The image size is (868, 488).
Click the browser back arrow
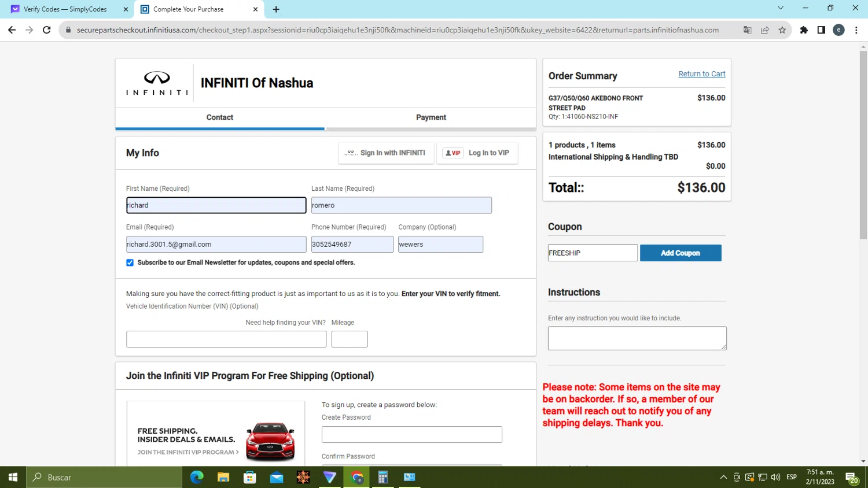coord(12,30)
